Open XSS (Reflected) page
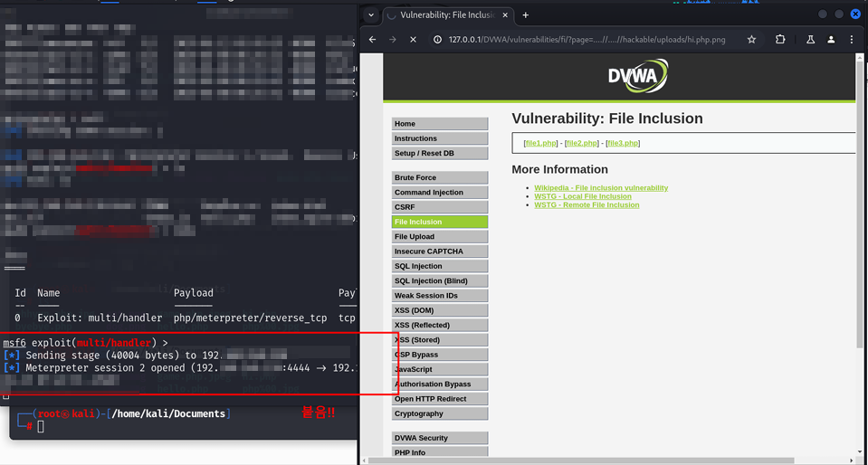This screenshot has height=465, width=868. tap(440, 325)
